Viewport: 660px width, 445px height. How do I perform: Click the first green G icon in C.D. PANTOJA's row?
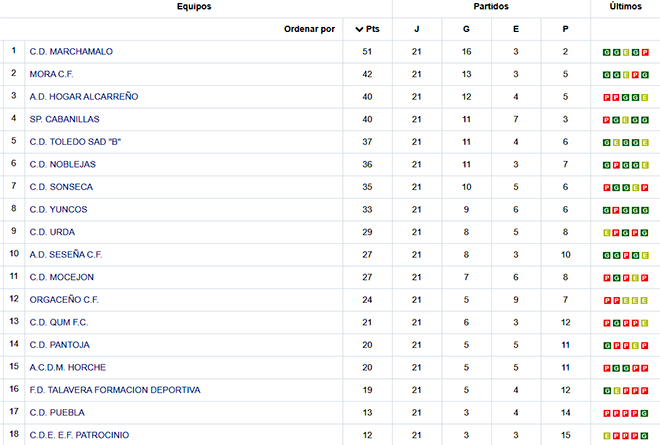click(607, 346)
